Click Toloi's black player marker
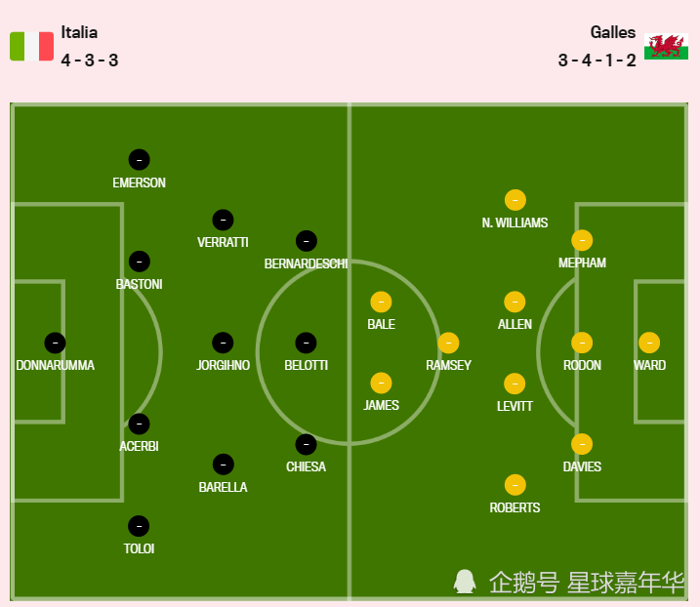The height and width of the screenshot is (607, 700). [139, 526]
